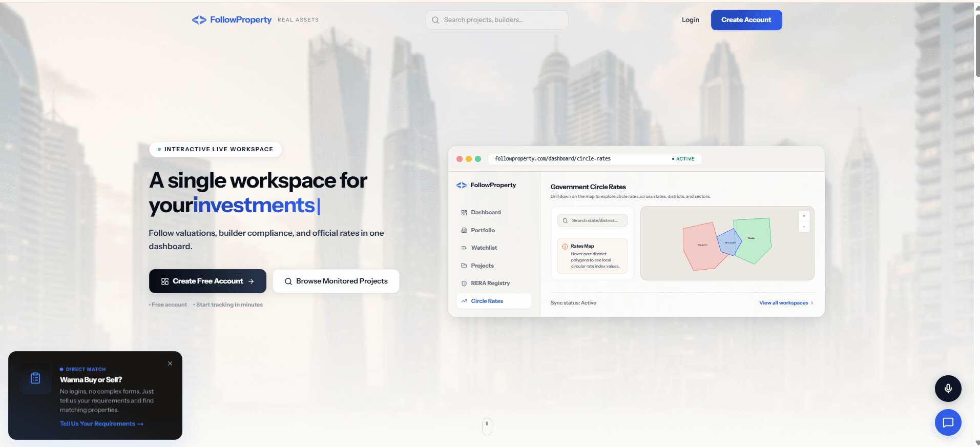Open the Login page

tap(690, 20)
